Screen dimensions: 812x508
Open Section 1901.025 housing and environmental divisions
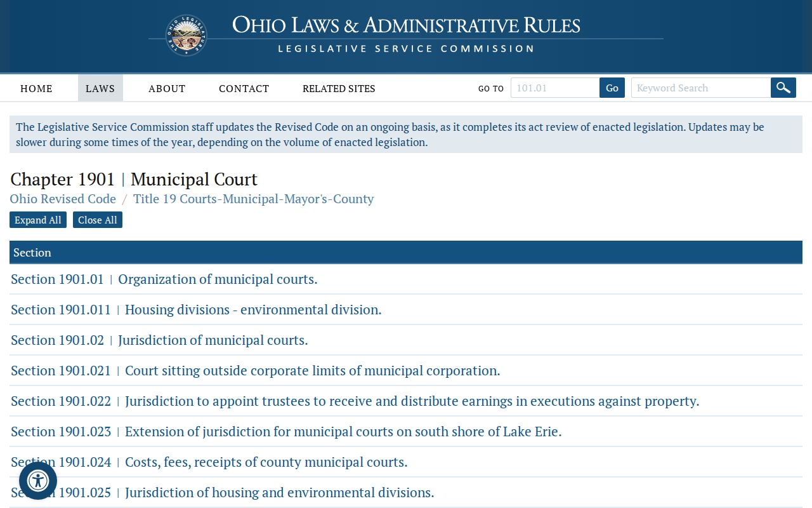pos(223,493)
